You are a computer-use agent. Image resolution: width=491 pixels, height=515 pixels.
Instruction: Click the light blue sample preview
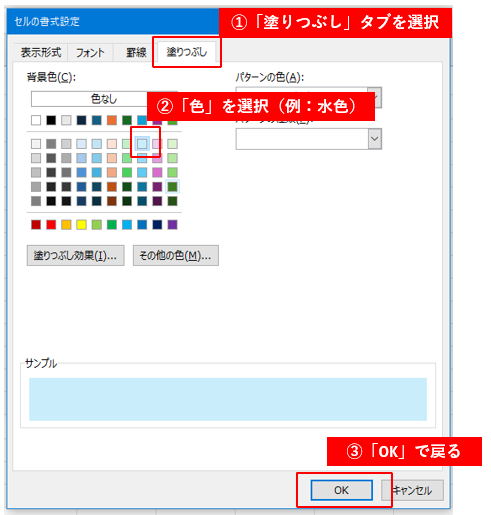point(228,399)
